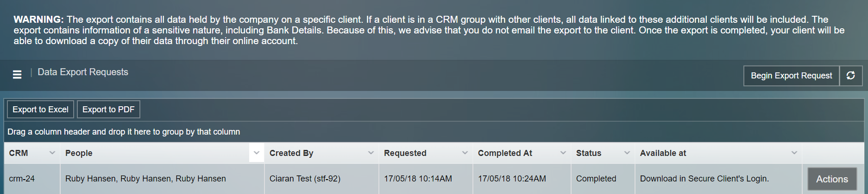Open CRM column filter dropdown
This screenshot has width=868, height=194.
52,153
